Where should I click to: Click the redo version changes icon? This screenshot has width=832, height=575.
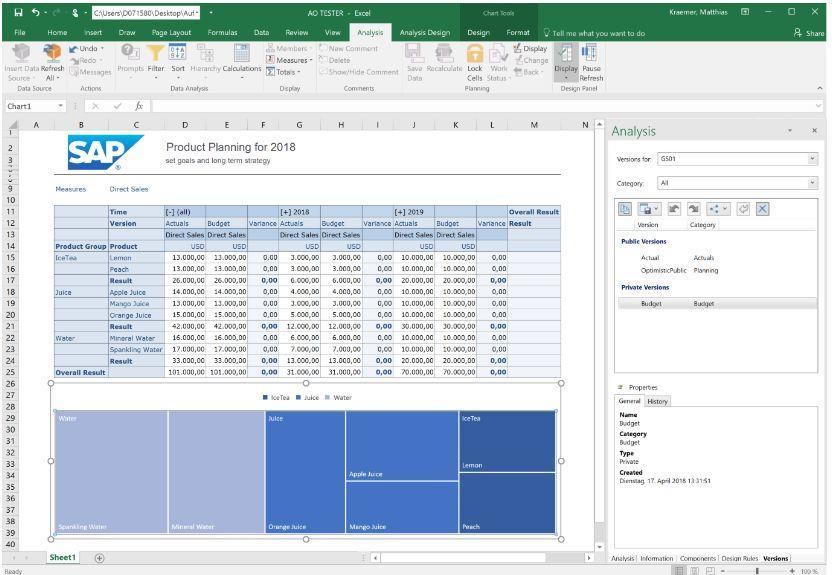pos(694,209)
